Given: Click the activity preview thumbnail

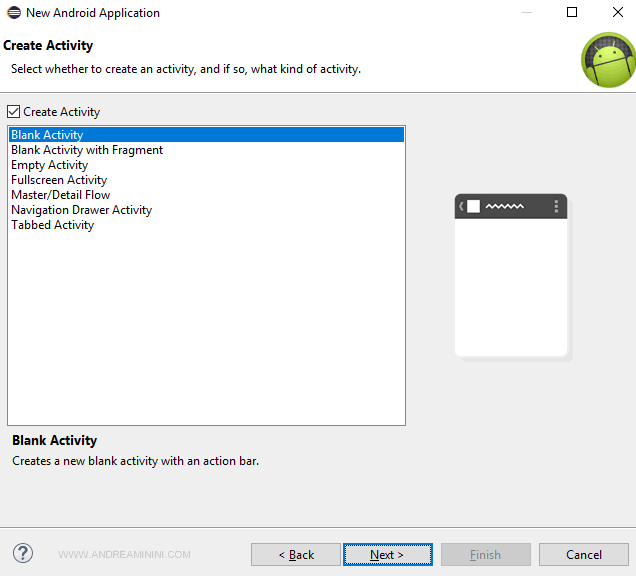Looking at the screenshot, I should 511,276.
